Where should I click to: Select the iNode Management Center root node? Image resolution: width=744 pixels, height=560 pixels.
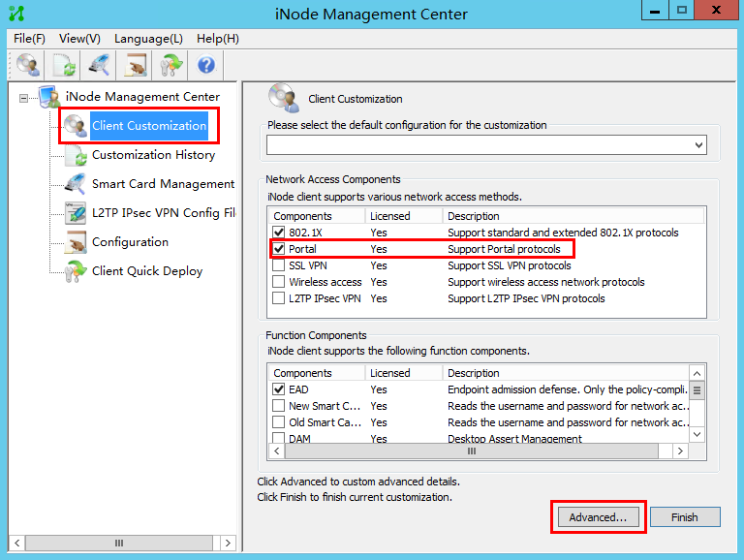pos(142,96)
